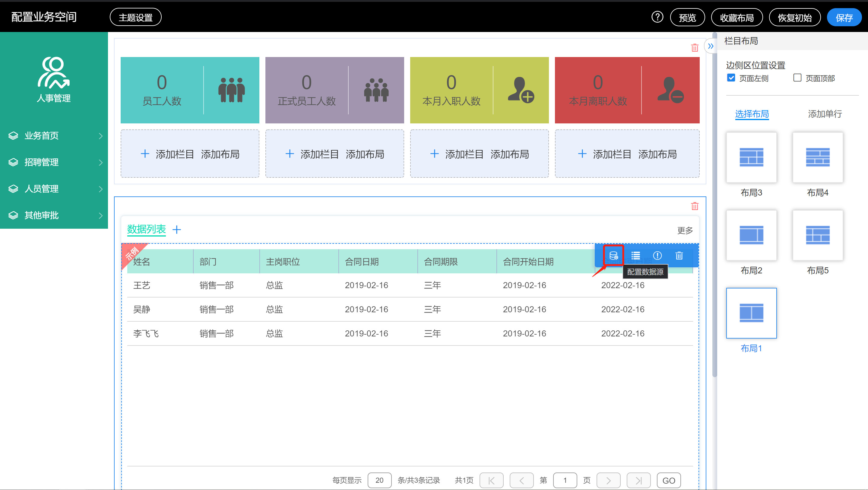Go to previous page of the list
The image size is (868, 490).
point(521,480)
